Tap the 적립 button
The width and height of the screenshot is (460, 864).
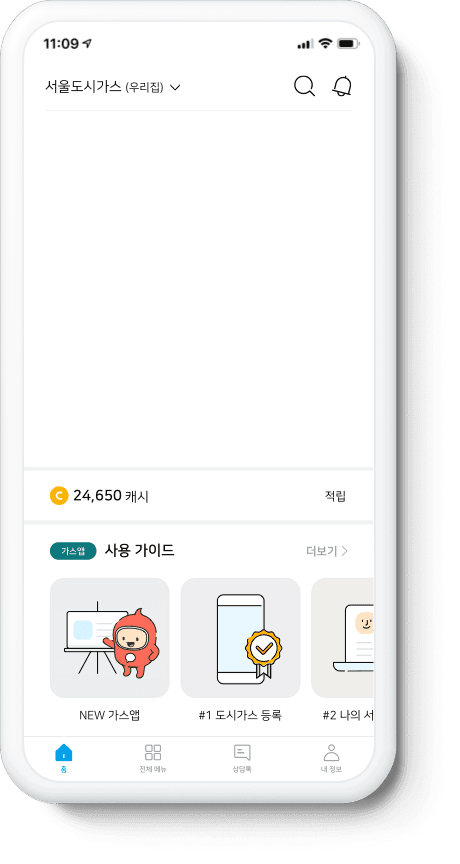(x=335, y=496)
